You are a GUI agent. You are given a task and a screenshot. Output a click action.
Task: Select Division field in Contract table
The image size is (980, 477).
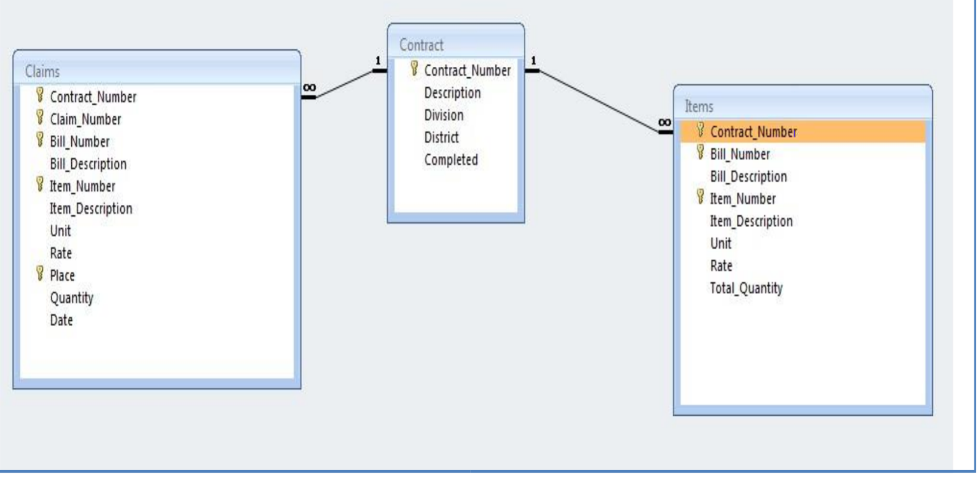pyautogui.click(x=443, y=115)
